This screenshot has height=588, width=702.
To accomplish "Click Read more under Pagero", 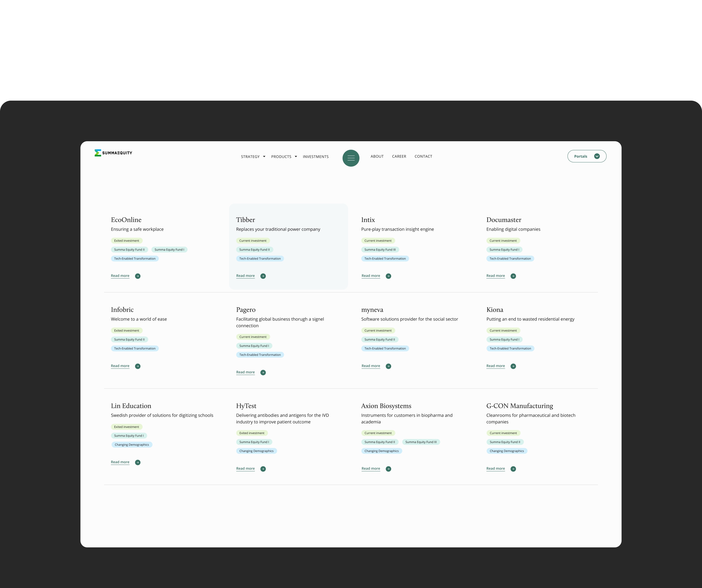I will pos(245,372).
